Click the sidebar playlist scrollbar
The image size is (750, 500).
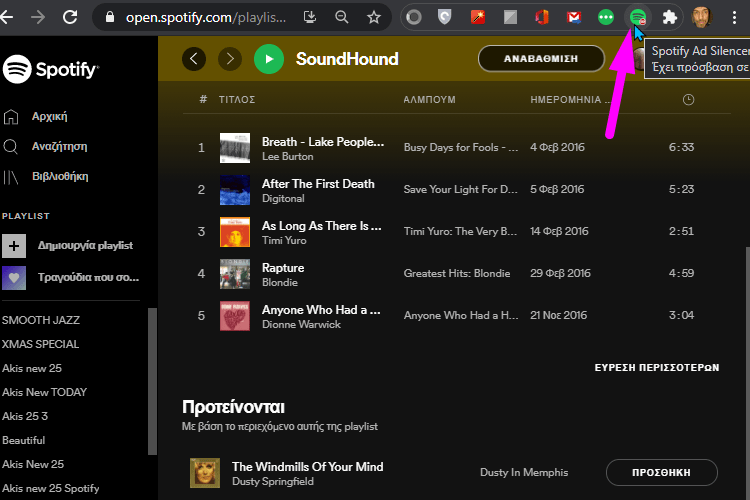[152, 381]
